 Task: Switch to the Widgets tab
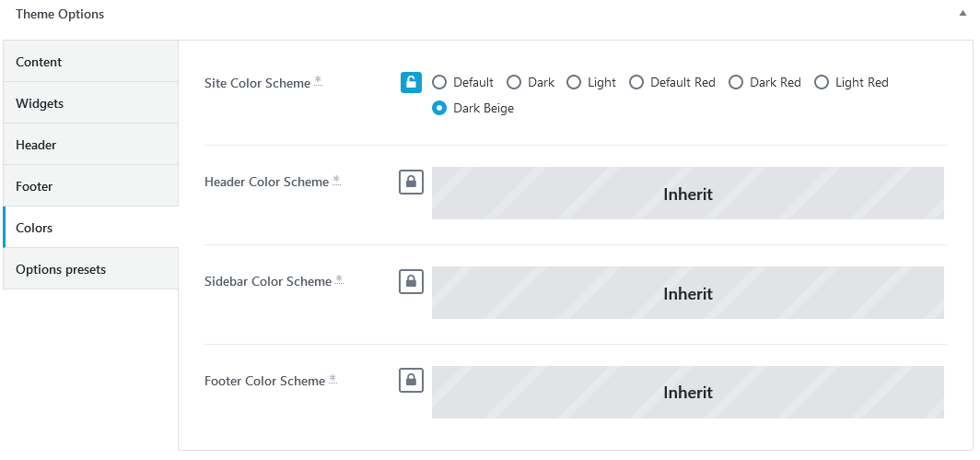pos(90,102)
